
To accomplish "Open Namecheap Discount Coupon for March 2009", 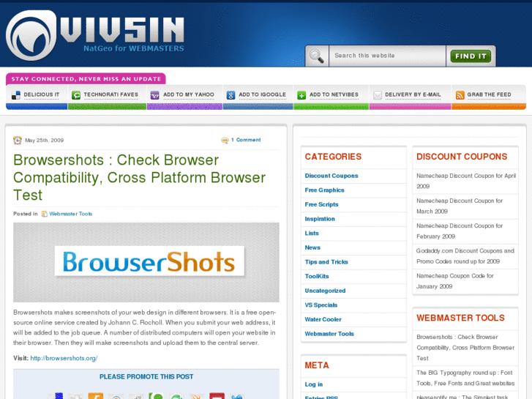I will tap(460, 206).
